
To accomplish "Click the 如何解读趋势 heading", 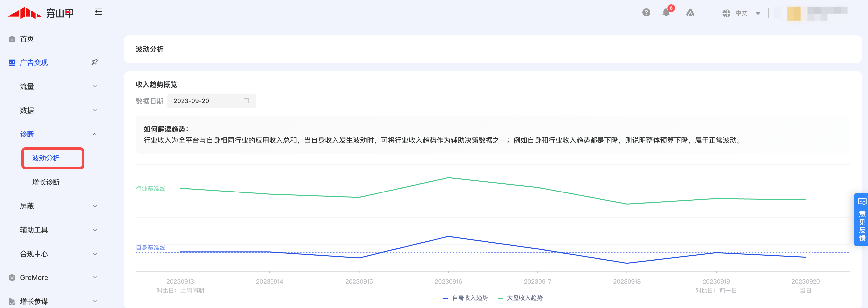I will 166,129.
